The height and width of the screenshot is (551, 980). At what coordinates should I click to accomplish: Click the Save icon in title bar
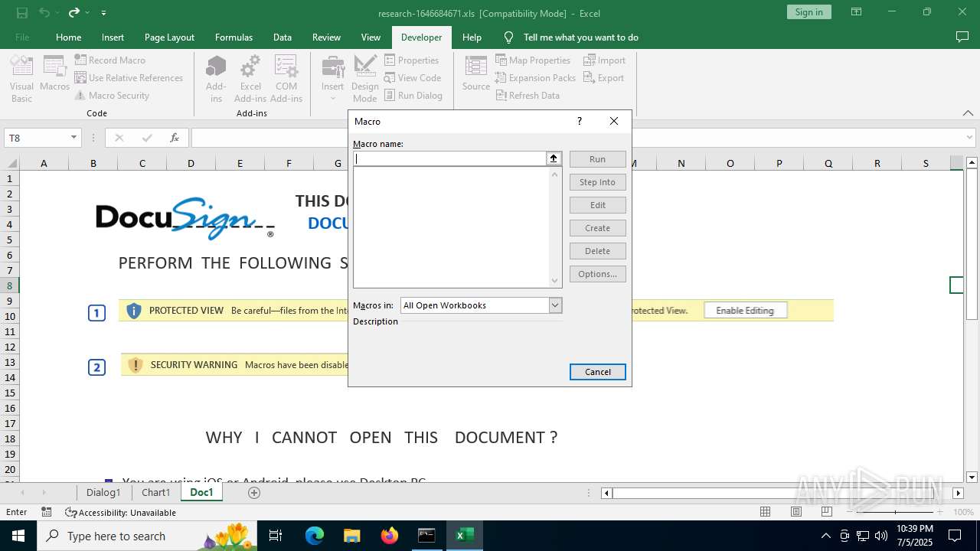(x=22, y=12)
